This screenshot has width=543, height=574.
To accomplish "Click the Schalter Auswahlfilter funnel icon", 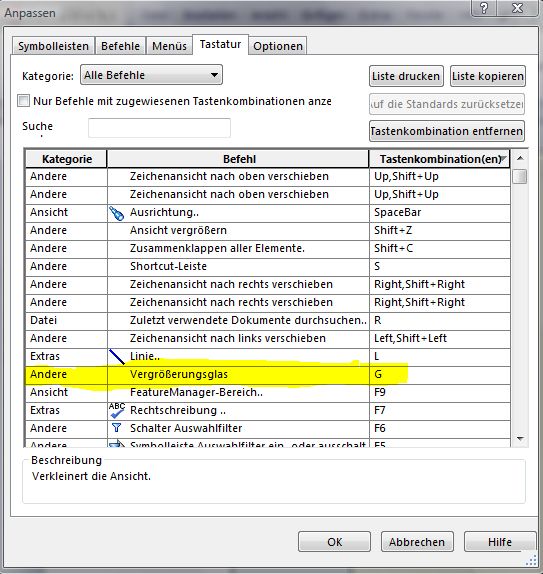I will tap(116, 428).
